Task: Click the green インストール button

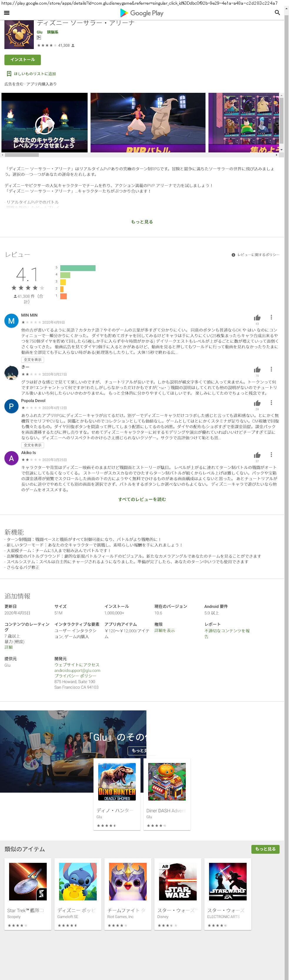Action: pyautogui.click(x=22, y=60)
